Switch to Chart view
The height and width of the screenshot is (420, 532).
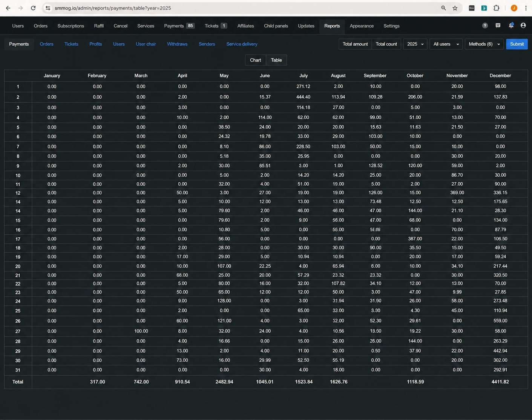[255, 60]
